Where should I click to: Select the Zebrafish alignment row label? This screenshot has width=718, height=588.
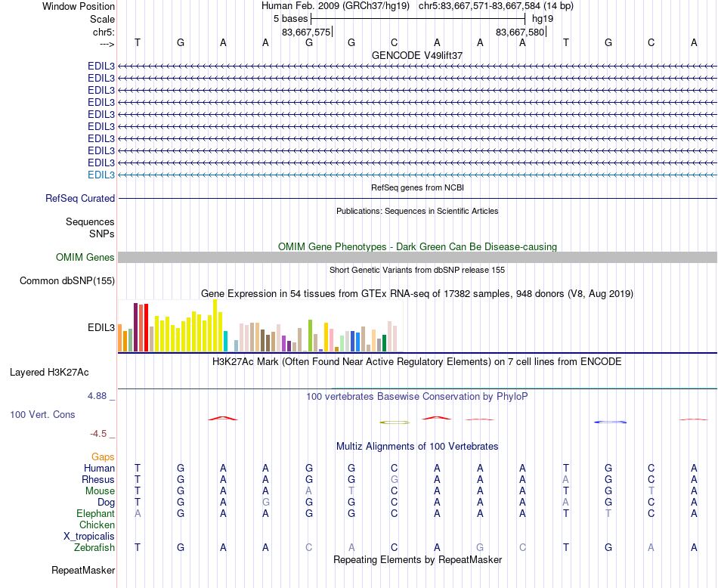coord(94,547)
